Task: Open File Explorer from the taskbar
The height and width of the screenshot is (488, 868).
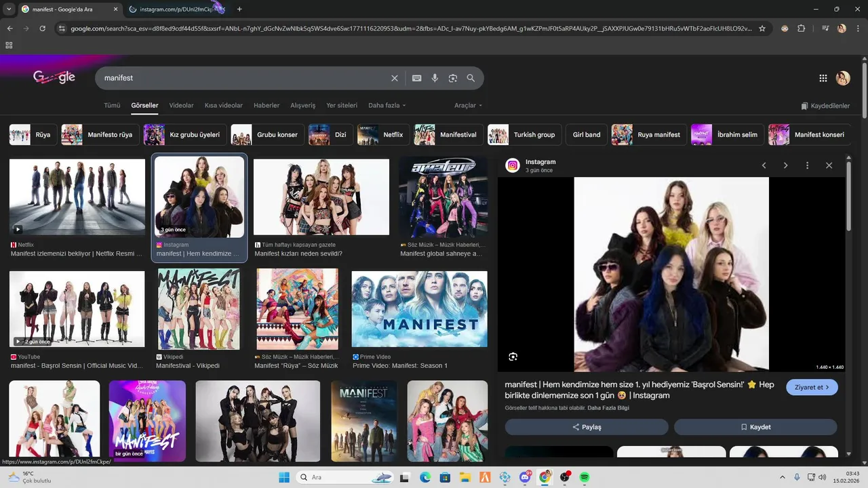Action: click(x=465, y=477)
